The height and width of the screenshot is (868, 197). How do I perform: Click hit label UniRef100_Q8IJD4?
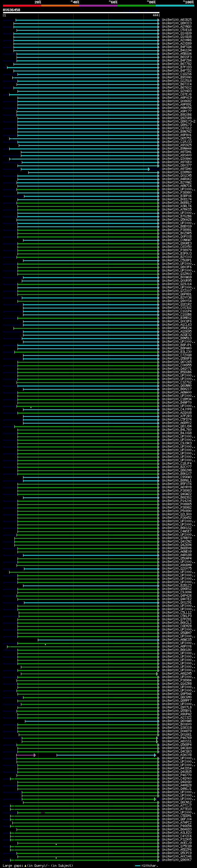pos(176,426)
